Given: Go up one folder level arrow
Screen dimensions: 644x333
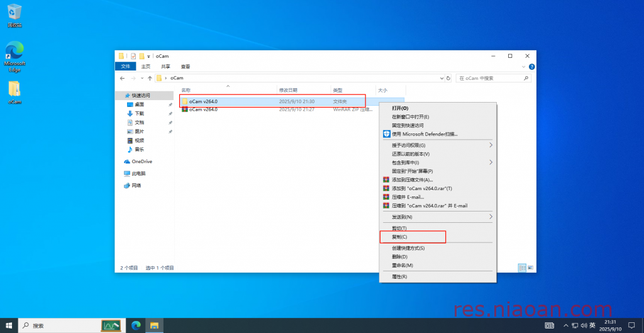Looking at the screenshot, I should (150, 78).
